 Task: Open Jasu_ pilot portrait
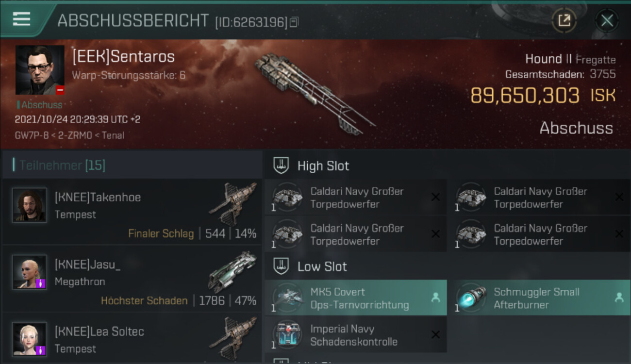(30, 272)
